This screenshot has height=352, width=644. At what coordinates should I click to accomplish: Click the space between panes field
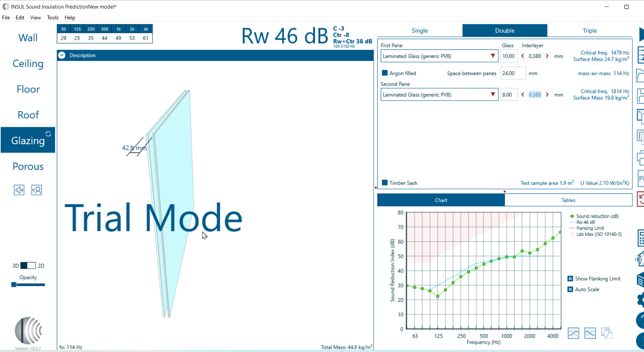(513, 73)
